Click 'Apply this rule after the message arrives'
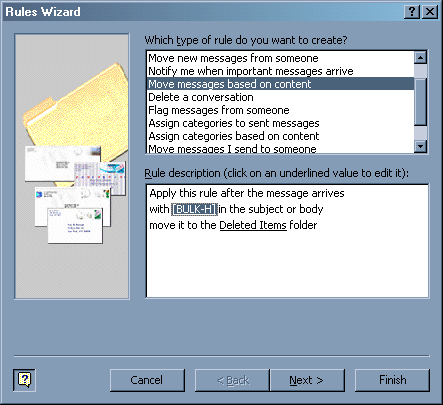This screenshot has height=405, width=443. pos(247,193)
